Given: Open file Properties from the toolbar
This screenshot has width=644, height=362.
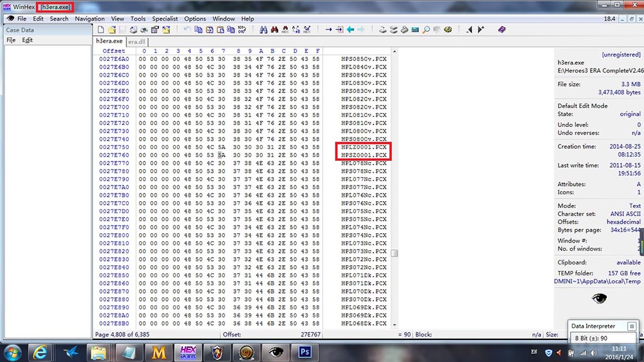Looking at the screenshot, I should point(155,30).
